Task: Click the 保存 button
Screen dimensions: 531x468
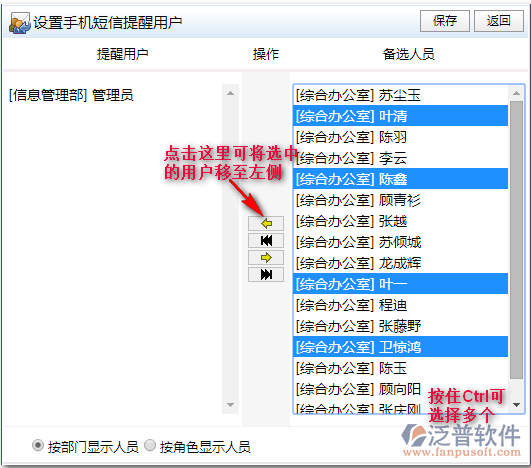Action: coord(445,21)
